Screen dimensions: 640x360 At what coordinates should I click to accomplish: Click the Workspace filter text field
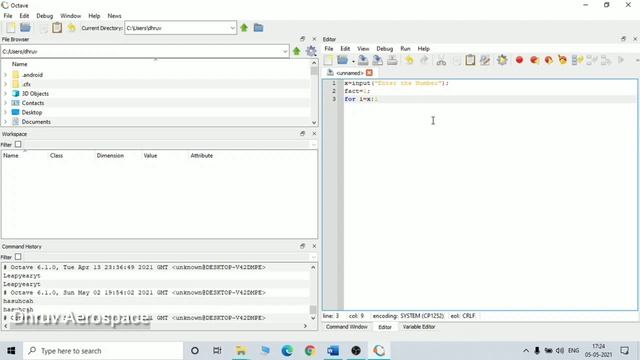(167, 144)
